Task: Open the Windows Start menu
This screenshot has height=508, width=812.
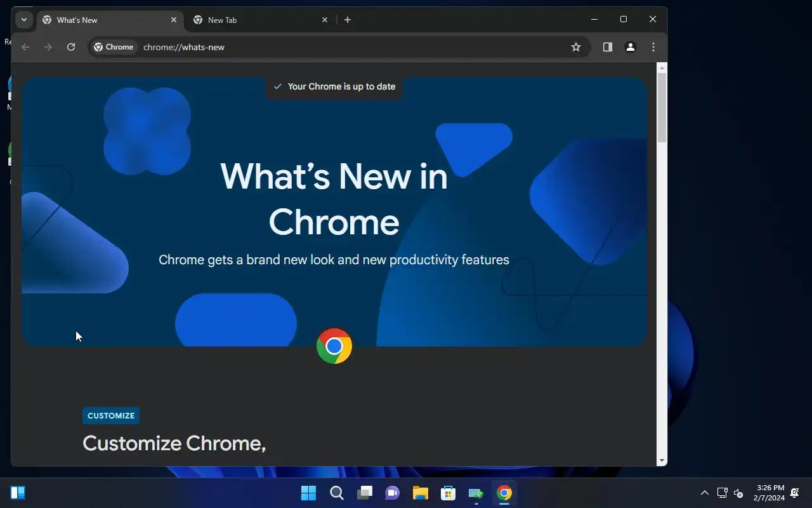Action: (308, 493)
